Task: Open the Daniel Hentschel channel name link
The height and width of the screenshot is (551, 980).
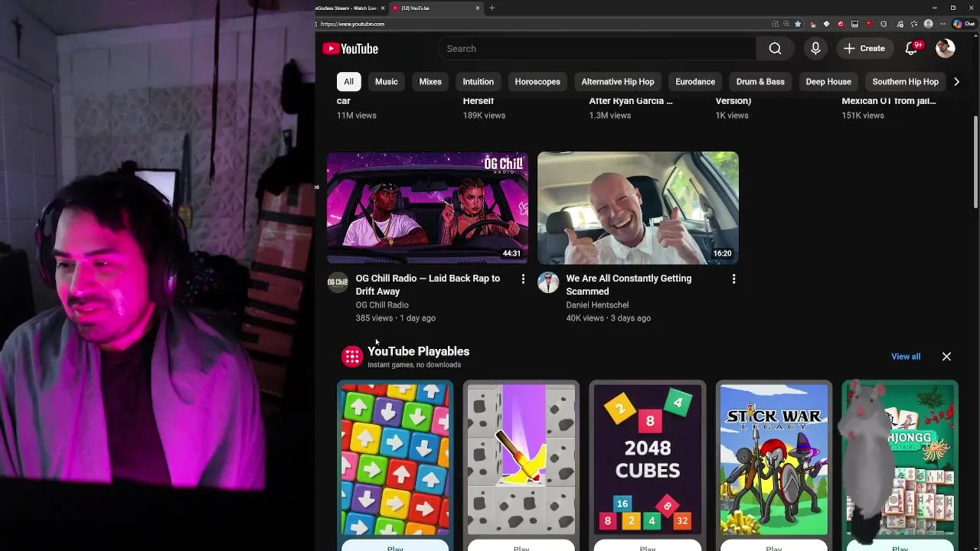Action: [x=597, y=305]
